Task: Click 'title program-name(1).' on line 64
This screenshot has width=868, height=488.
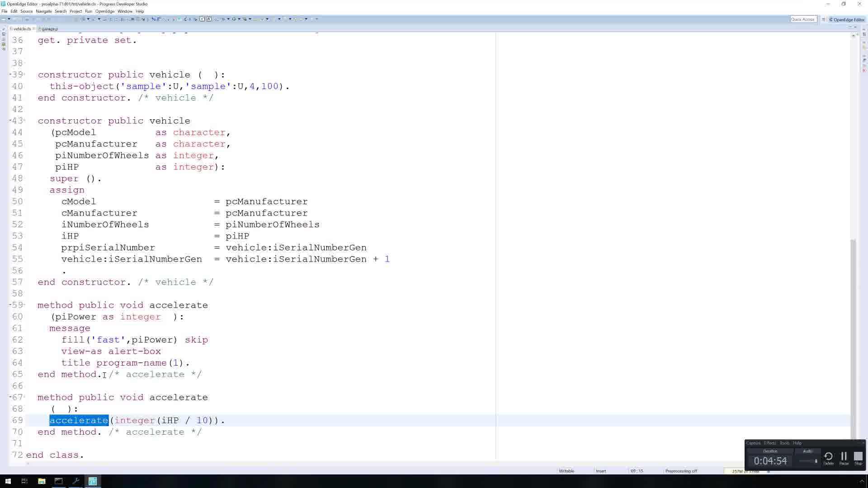Action: coord(126,363)
